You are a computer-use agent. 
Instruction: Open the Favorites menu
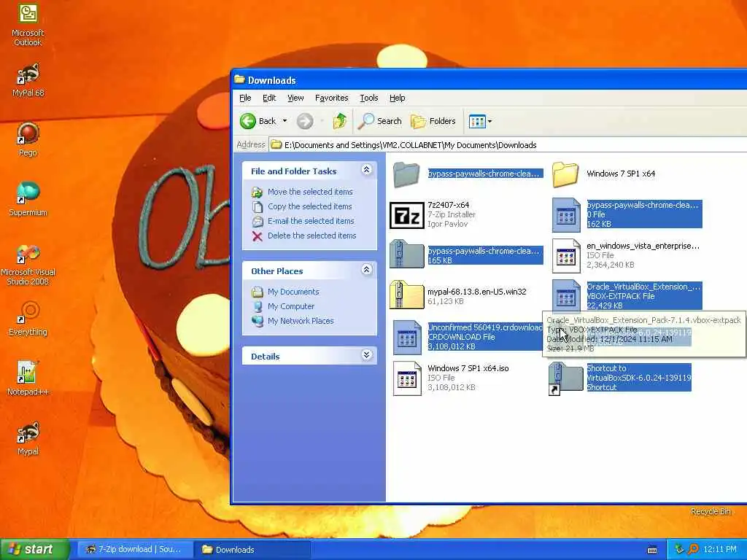tap(332, 98)
